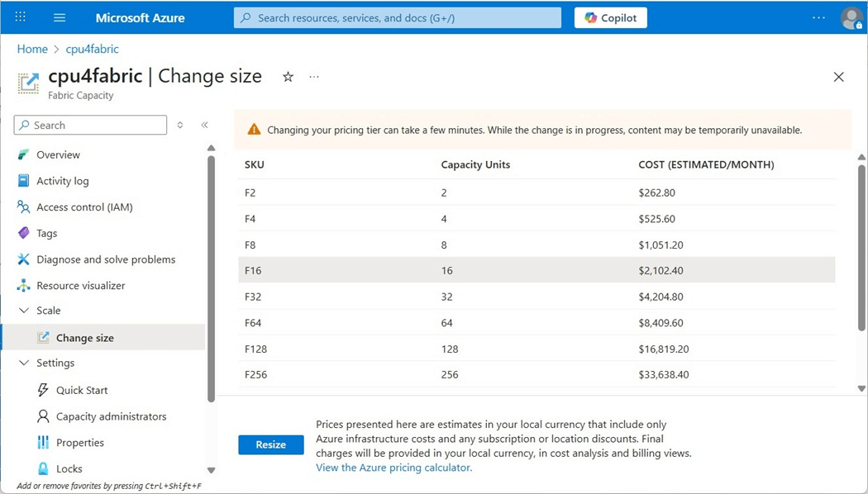Open the Resource visualizer
868x494 pixels.
tap(81, 286)
